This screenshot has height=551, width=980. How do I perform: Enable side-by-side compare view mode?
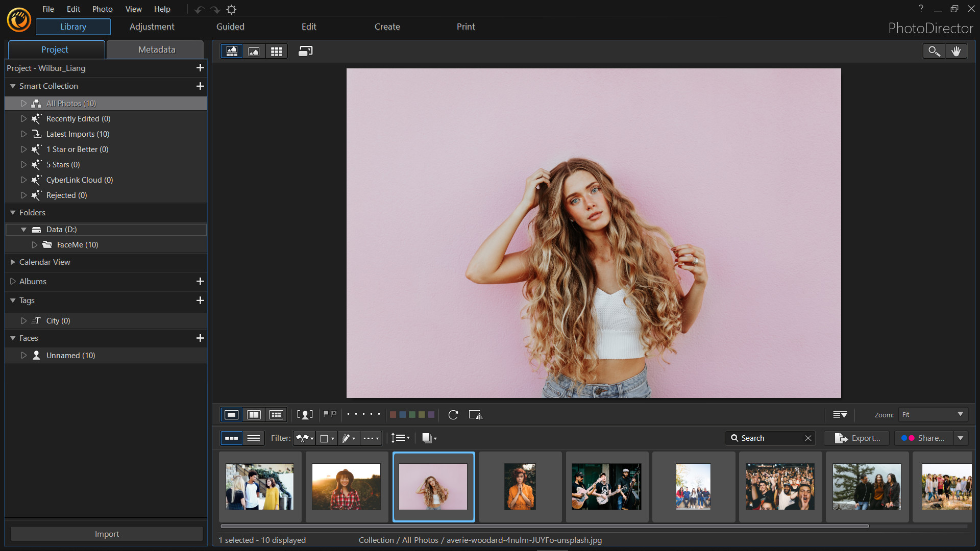pos(254,414)
